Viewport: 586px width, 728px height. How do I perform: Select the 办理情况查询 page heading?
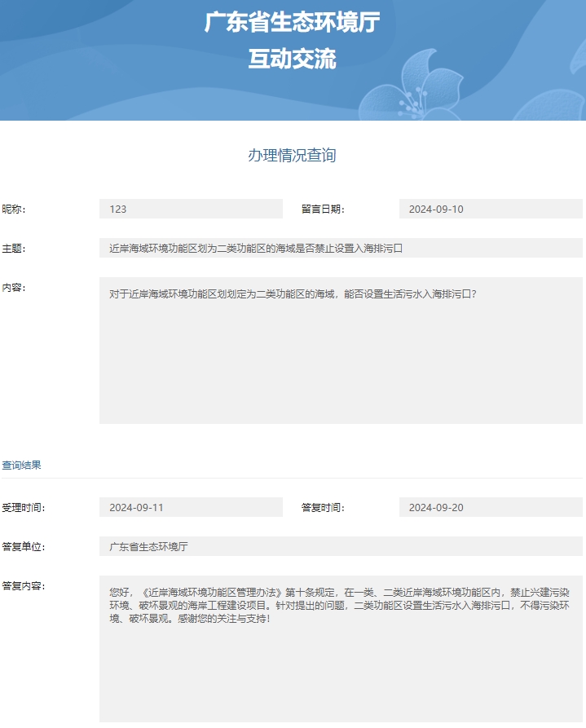click(x=292, y=156)
